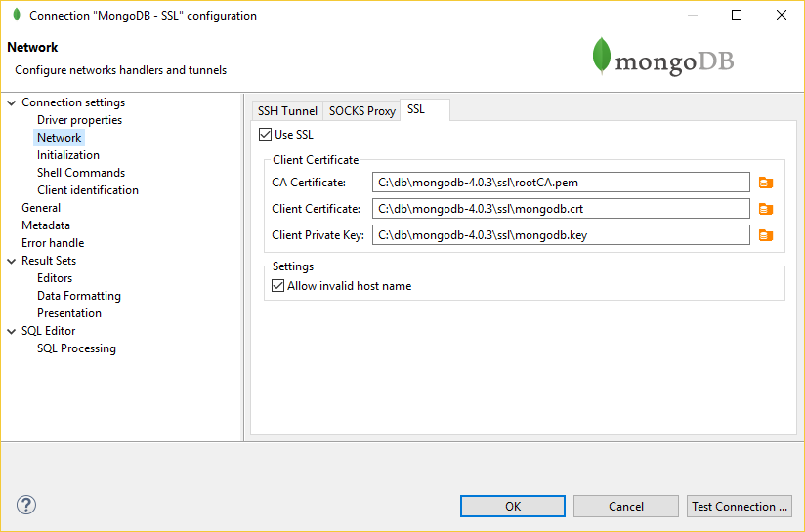Click into the Client Certificate path field
805x532 pixels.
561,209
